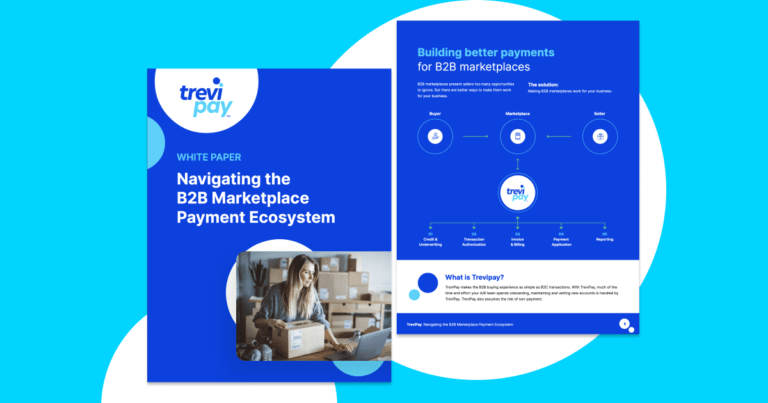Click "Credit & Underwriting" step 01

(431, 239)
